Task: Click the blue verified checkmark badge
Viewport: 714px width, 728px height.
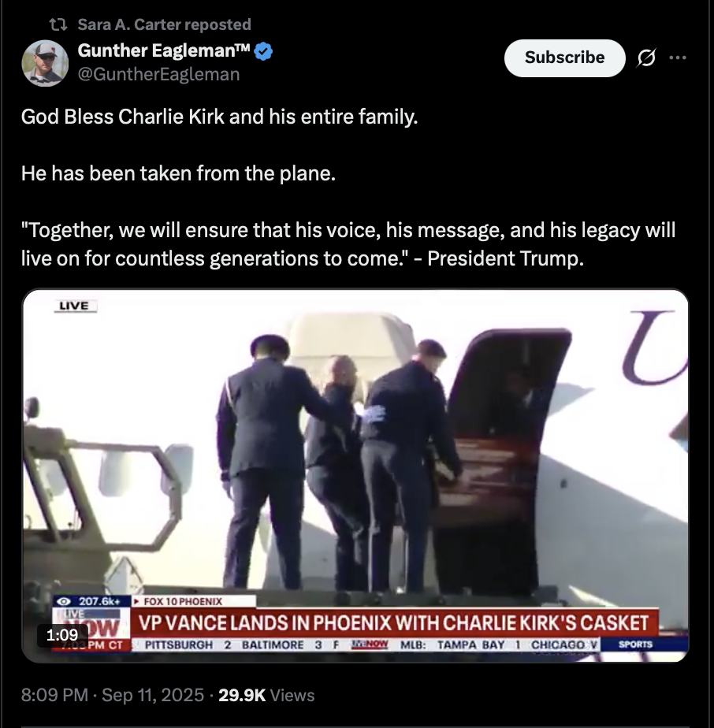Action: click(264, 51)
